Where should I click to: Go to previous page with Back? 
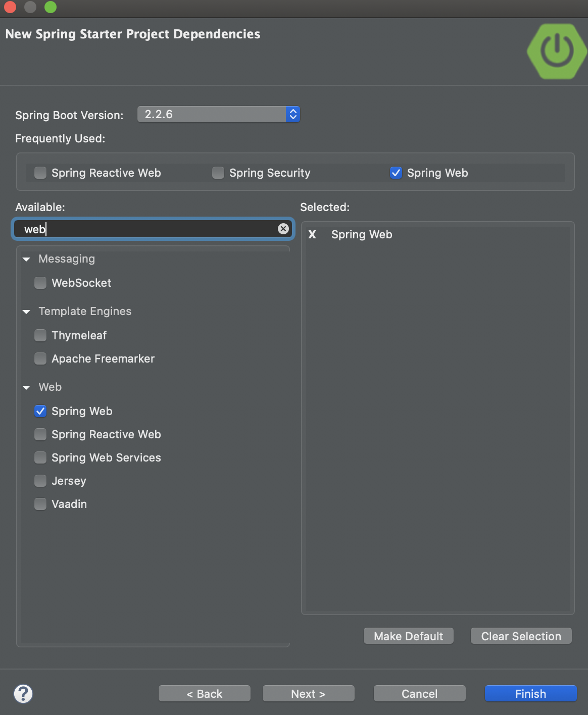coord(205,694)
